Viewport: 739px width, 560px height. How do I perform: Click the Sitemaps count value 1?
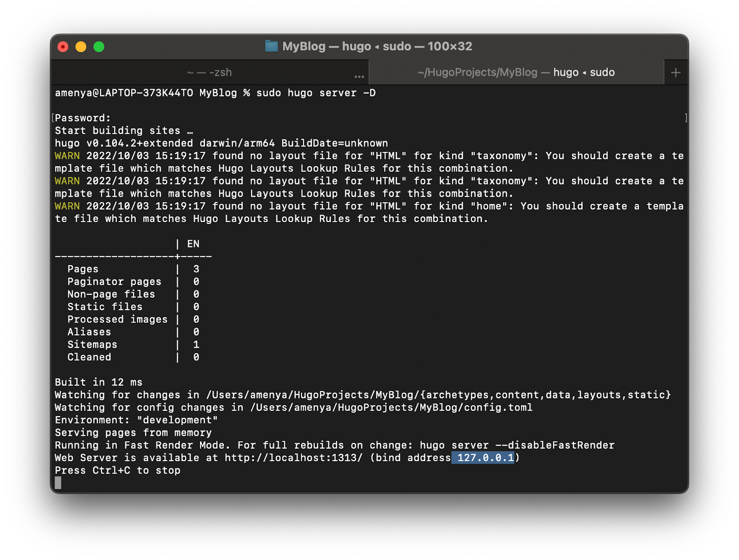coord(196,344)
